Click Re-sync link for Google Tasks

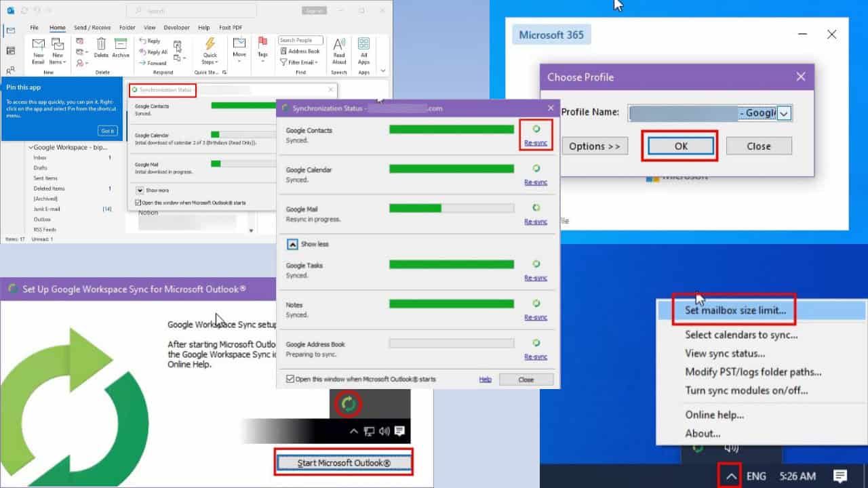click(x=536, y=278)
